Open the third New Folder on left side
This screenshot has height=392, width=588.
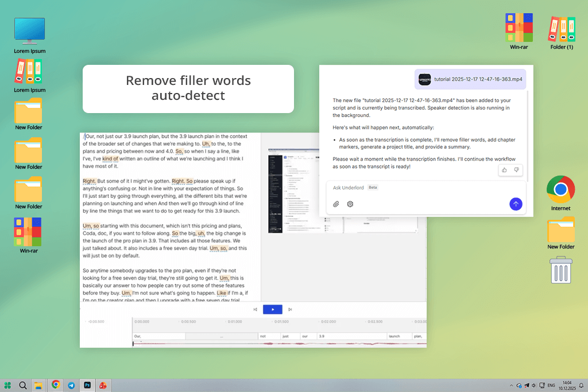click(29, 193)
